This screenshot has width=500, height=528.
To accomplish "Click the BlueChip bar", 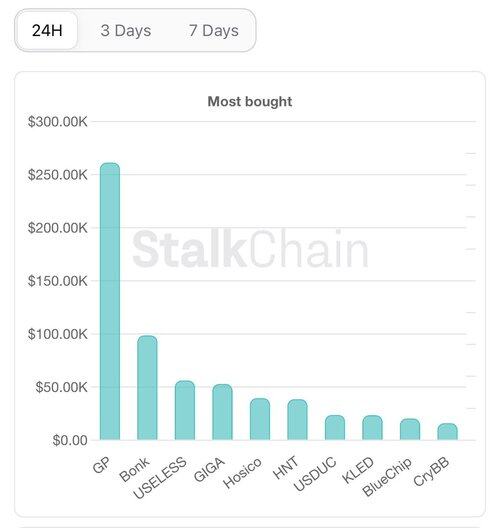I will (x=410, y=429).
